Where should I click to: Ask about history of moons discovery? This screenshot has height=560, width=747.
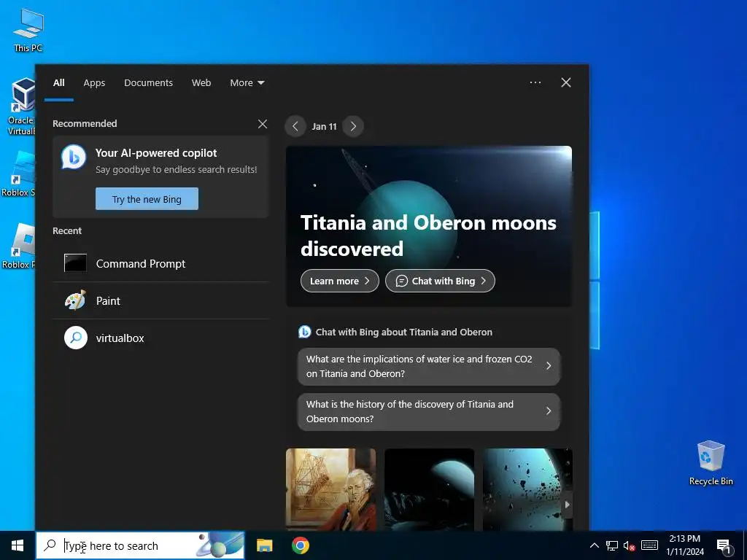coord(429,411)
